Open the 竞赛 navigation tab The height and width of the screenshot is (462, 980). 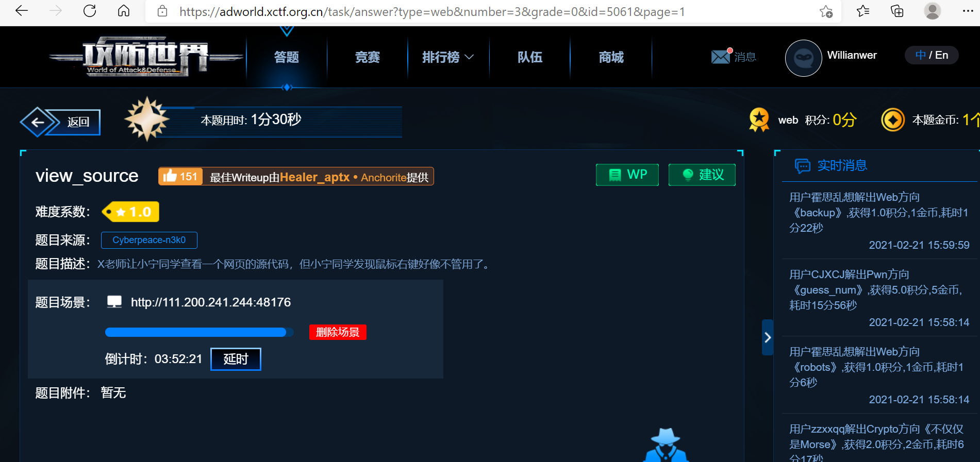(x=368, y=57)
